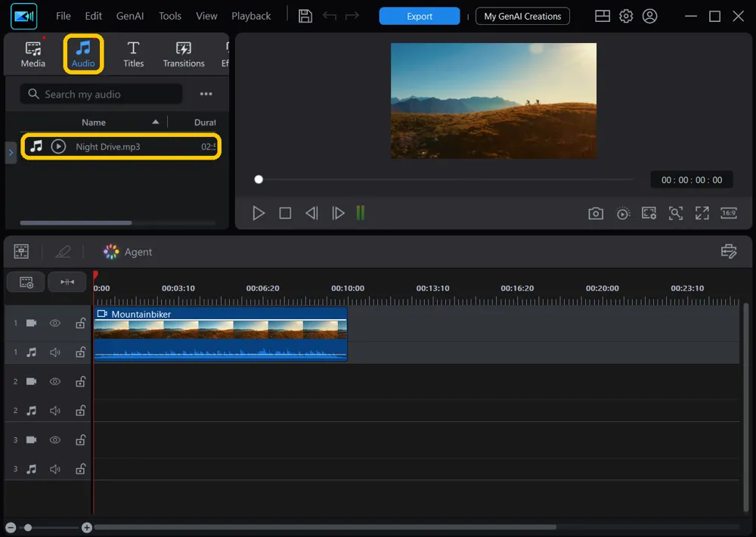Save the project with floppy icon
756x537 pixels.
click(x=305, y=16)
